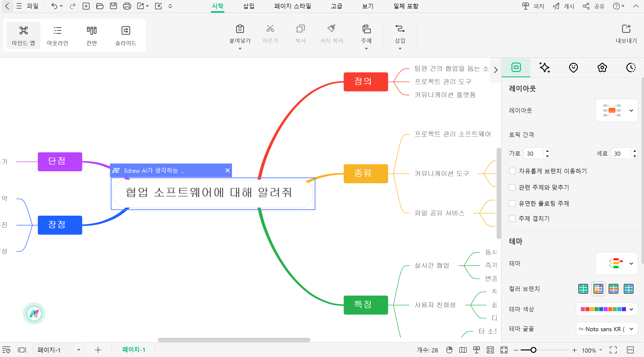This screenshot has width=644, height=357.
Task: Click the horizontal canvas scrollbar
Action: [234, 340]
